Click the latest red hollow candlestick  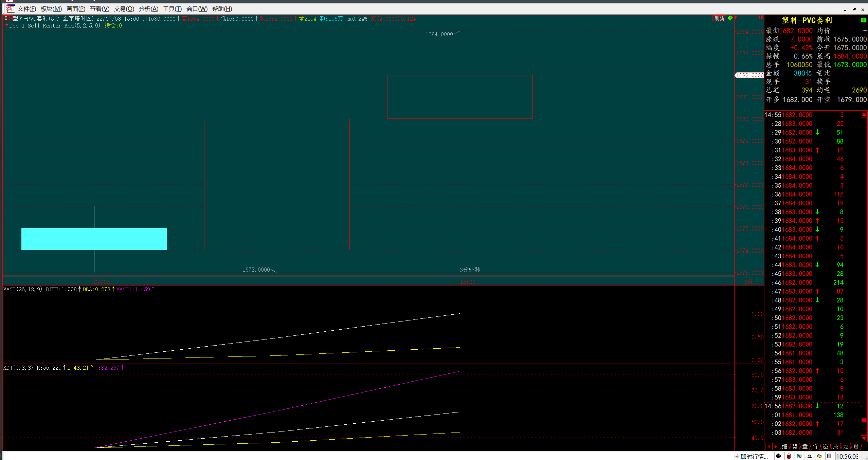(460, 97)
